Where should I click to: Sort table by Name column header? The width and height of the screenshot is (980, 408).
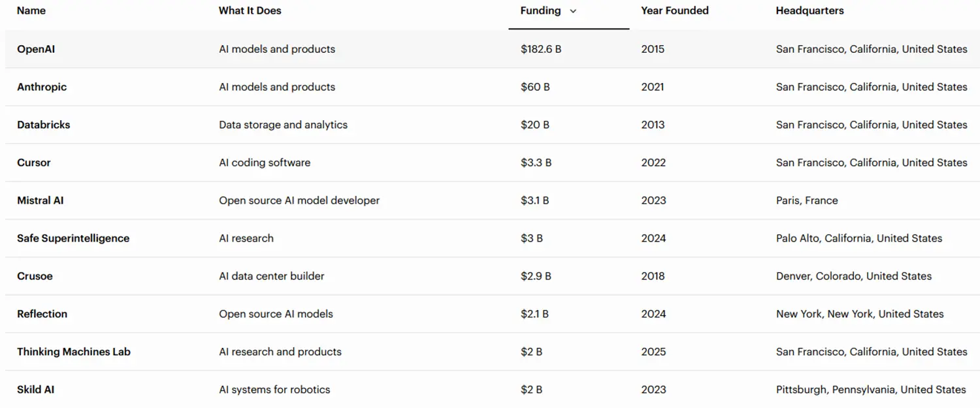point(31,10)
